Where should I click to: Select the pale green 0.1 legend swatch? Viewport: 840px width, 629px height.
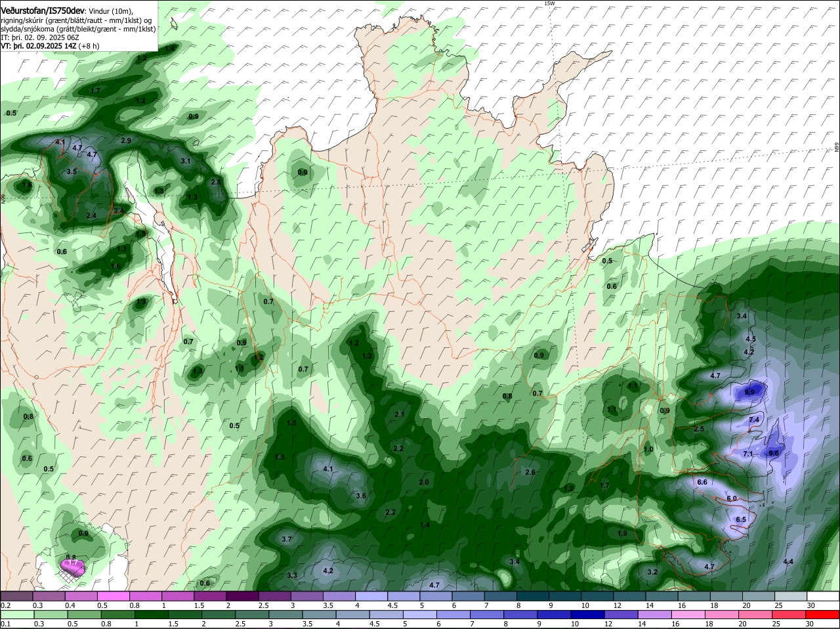tap(19, 615)
